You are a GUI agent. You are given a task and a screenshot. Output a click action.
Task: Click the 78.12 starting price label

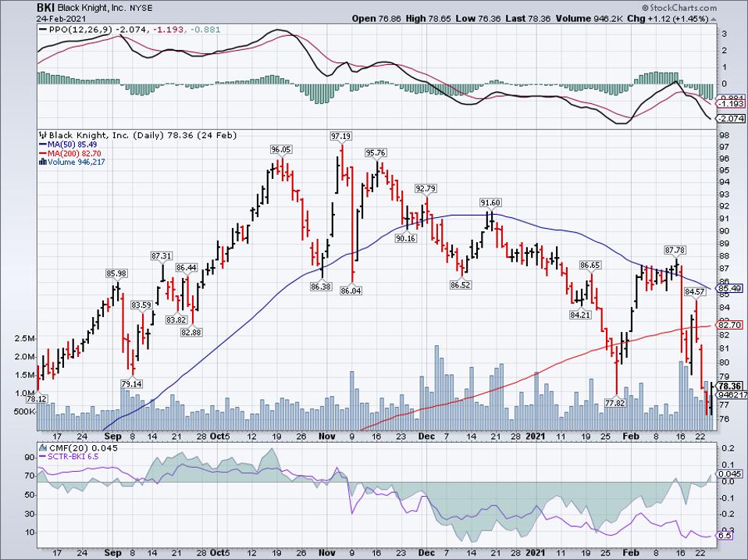pyautogui.click(x=37, y=398)
